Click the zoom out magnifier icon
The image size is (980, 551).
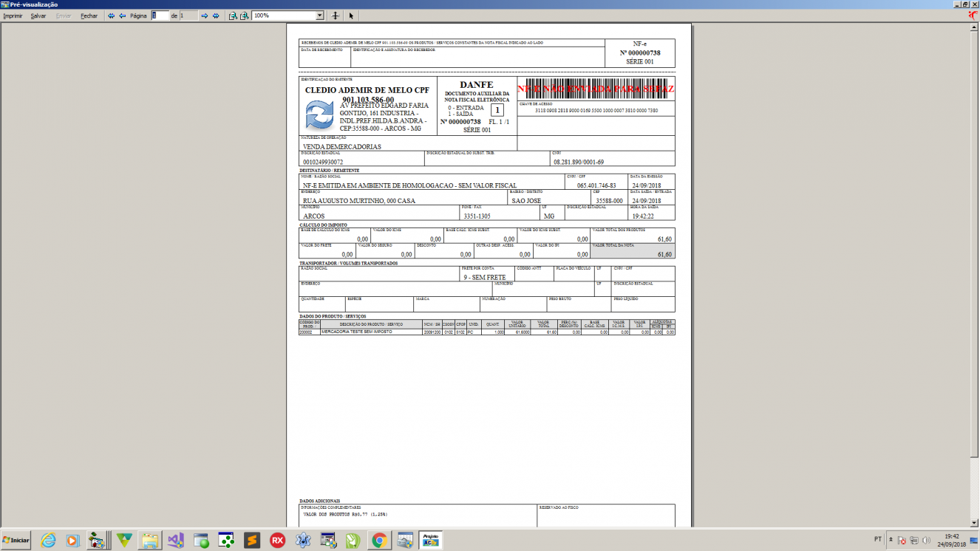[x=233, y=16]
